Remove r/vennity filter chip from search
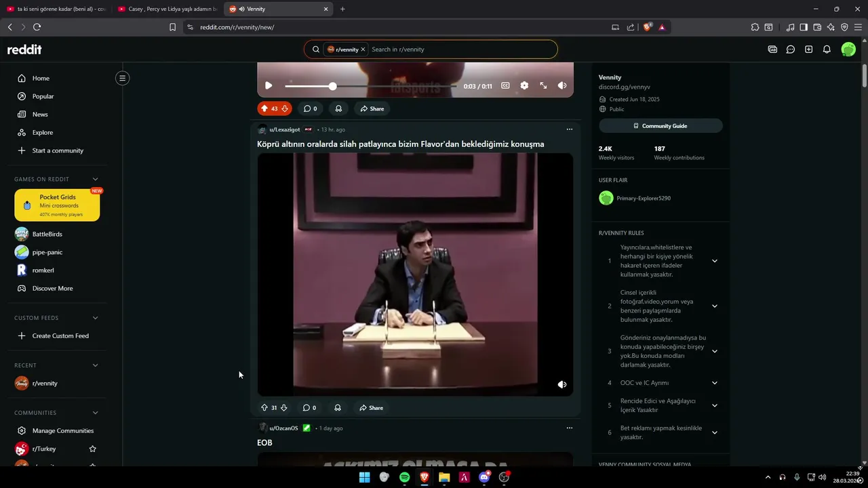 (363, 49)
